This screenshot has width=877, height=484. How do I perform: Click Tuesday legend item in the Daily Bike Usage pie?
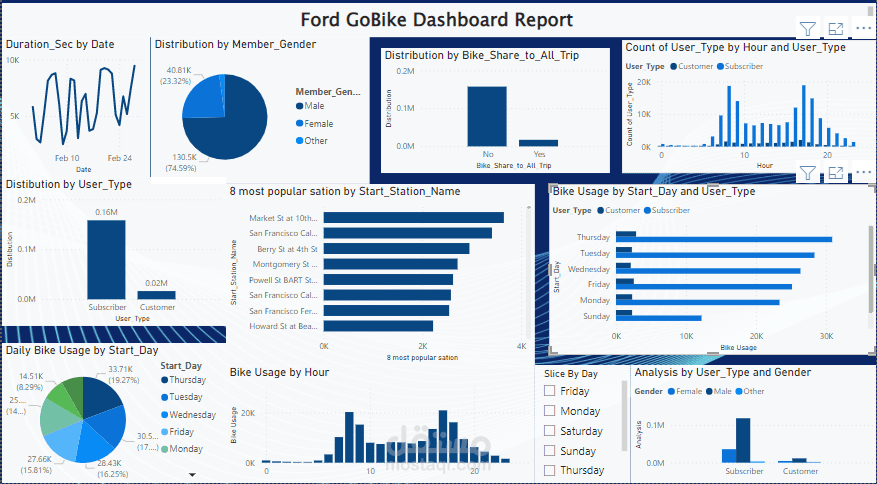[181, 397]
